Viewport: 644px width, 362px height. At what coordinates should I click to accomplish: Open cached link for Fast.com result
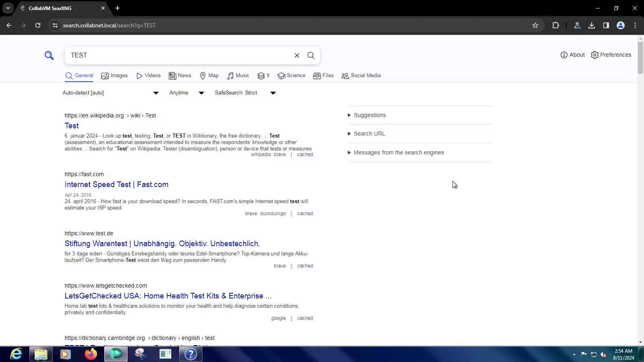click(305, 214)
